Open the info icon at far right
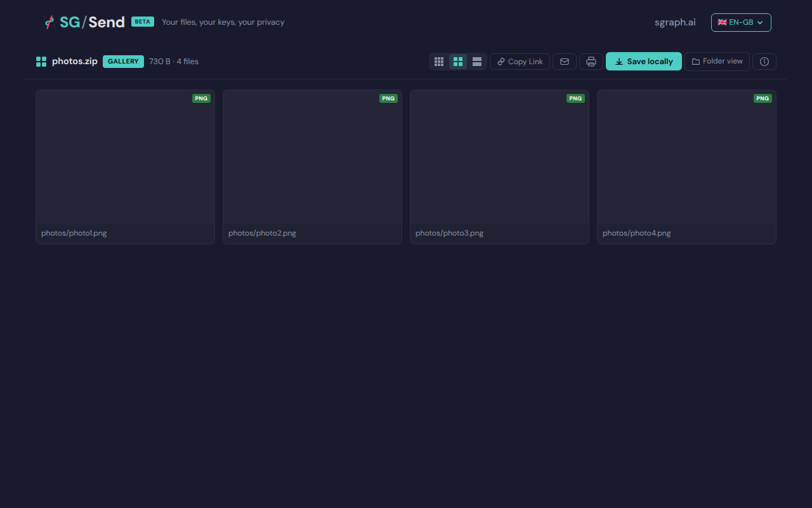812x508 pixels. (x=764, y=61)
